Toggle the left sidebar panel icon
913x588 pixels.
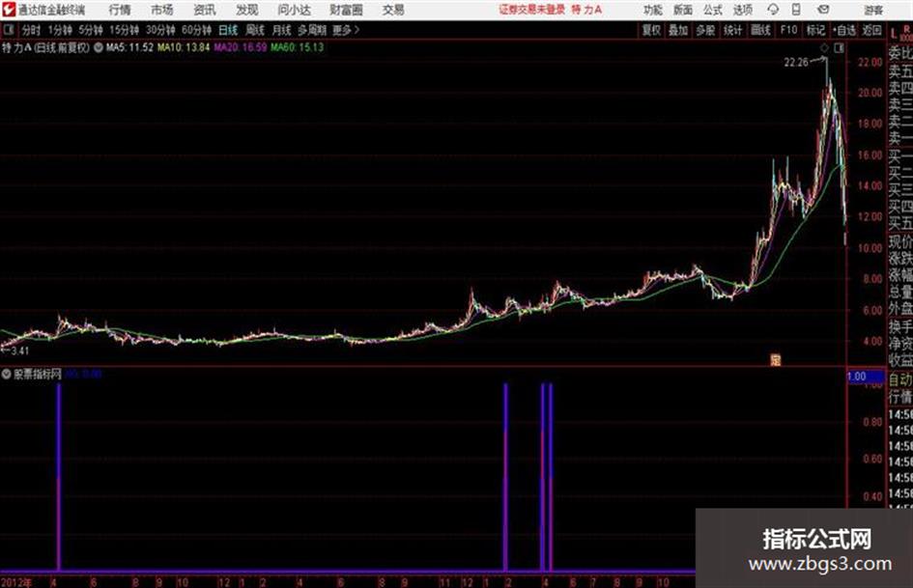(8, 29)
